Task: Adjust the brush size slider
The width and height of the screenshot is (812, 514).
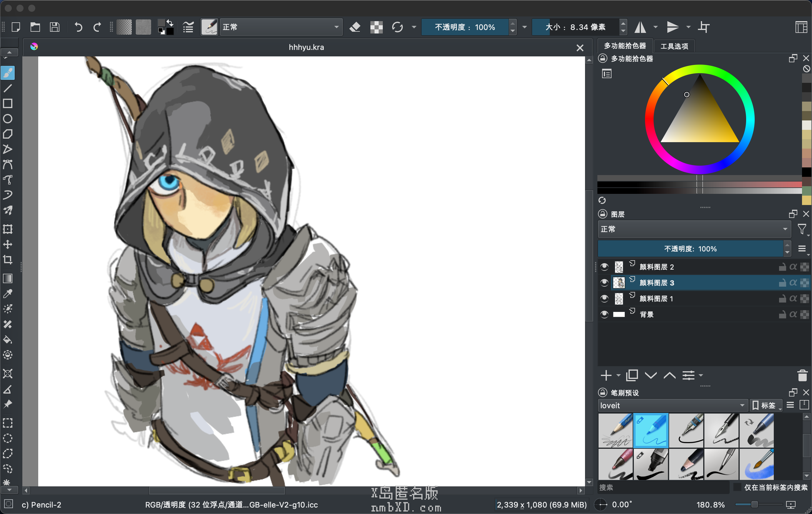Action: (x=576, y=27)
